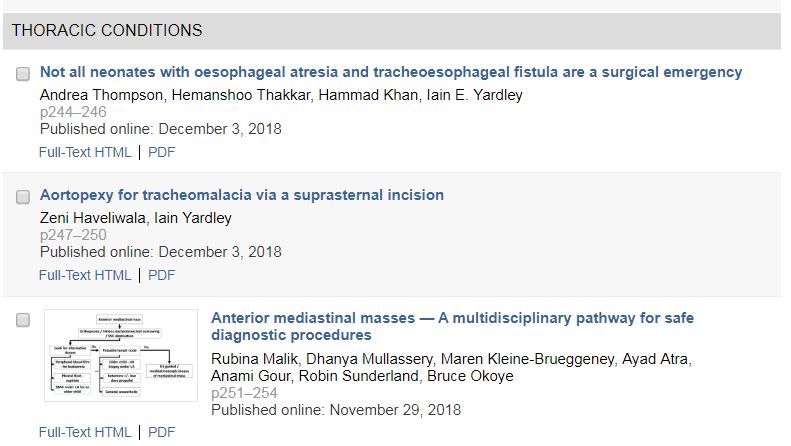Open 'Not all neonates with oesophageal atresia' article
The height and width of the screenshot is (446, 791).
pos(390,72)
